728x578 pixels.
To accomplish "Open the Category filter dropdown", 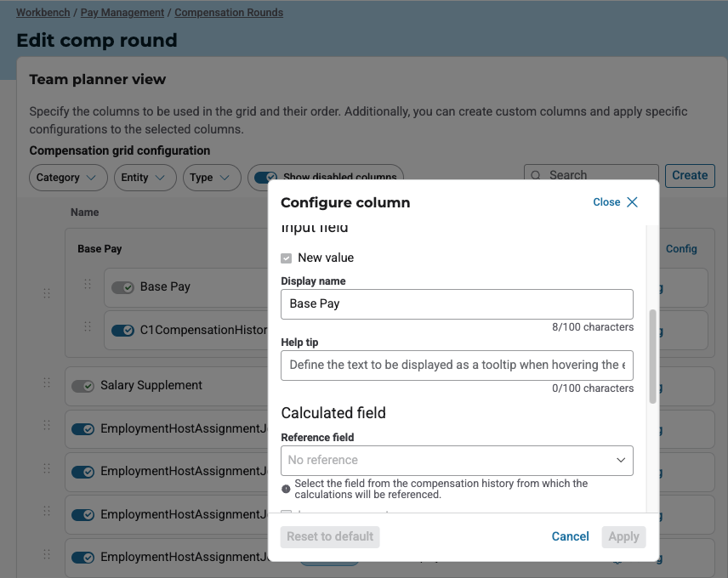I will [x=68, y=178].
